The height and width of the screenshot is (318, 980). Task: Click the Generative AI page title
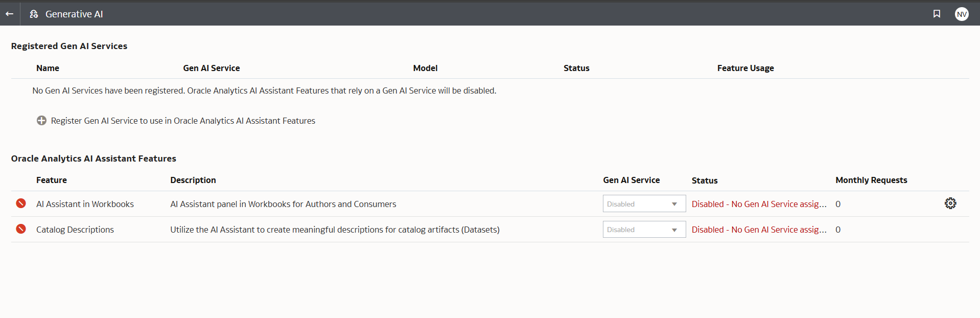74,14
